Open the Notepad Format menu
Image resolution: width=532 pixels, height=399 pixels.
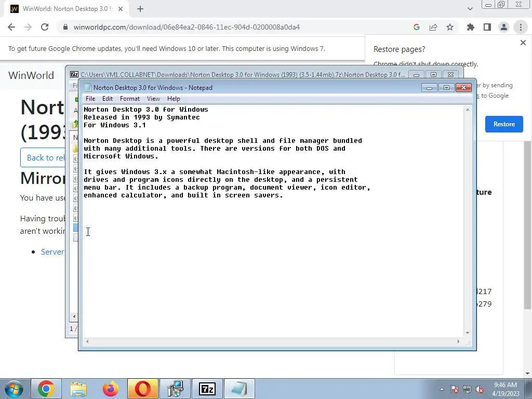tap(129, 99)
